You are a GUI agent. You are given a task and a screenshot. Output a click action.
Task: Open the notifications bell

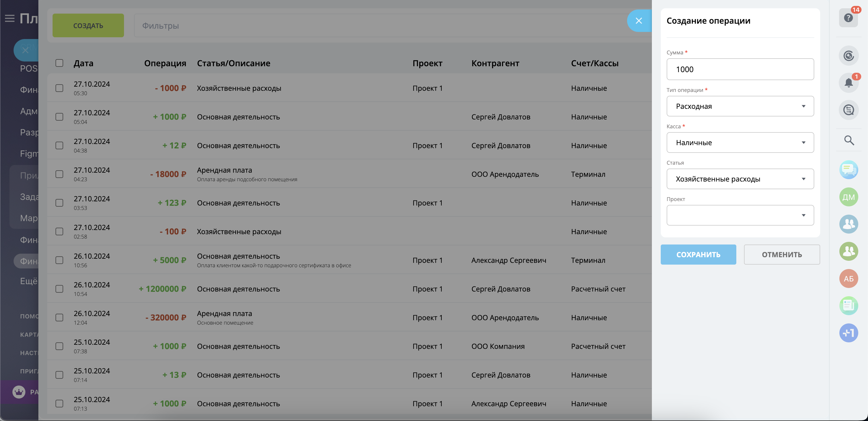849,83
